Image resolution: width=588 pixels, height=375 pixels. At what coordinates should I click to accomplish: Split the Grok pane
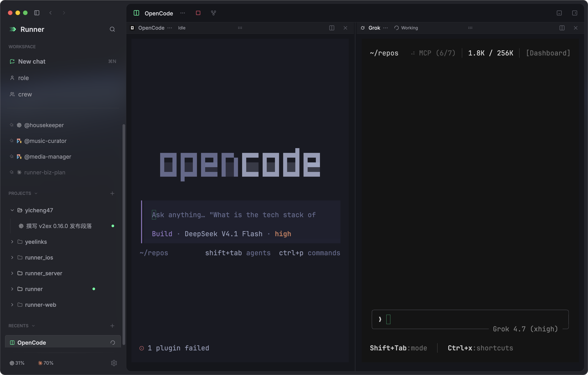(562, 28)
